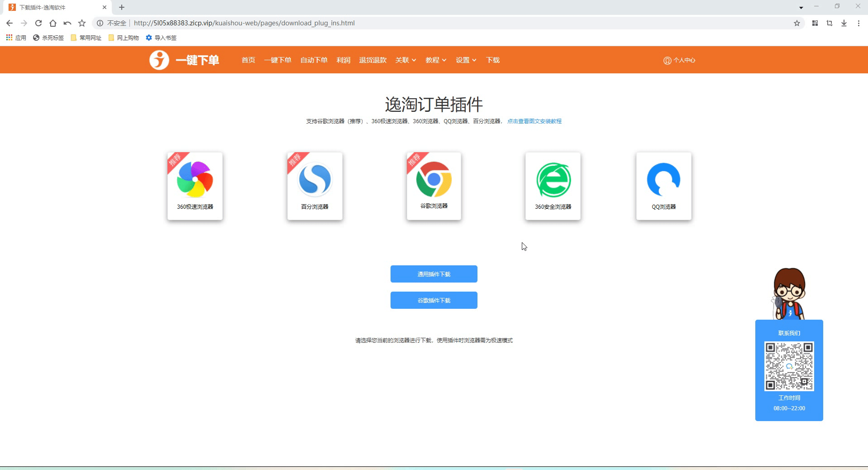Open 自动下单 navigation item

point(314,60)
